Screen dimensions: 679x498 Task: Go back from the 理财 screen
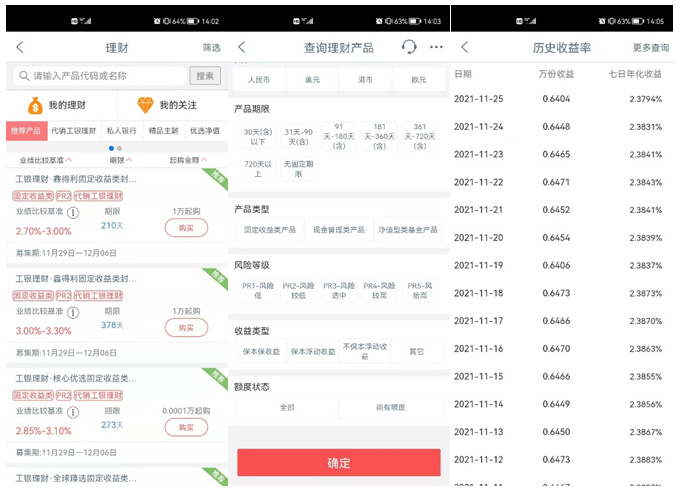[20, 47]
